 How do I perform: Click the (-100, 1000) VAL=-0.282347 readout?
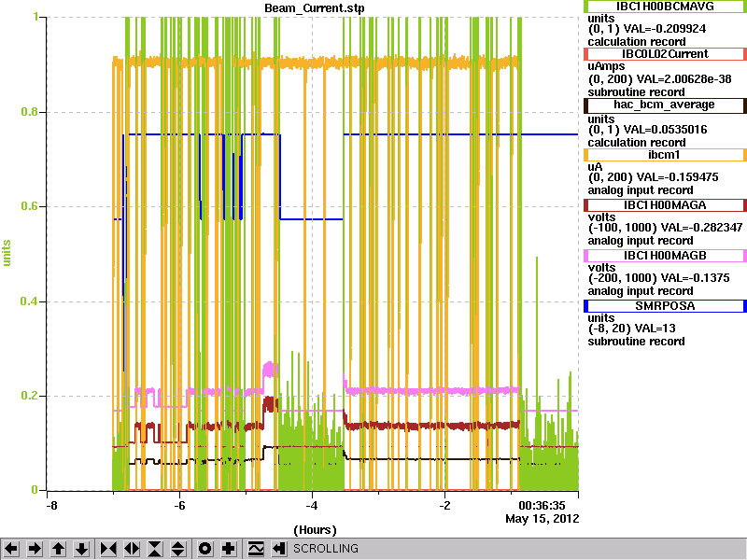tap(665, 228)
